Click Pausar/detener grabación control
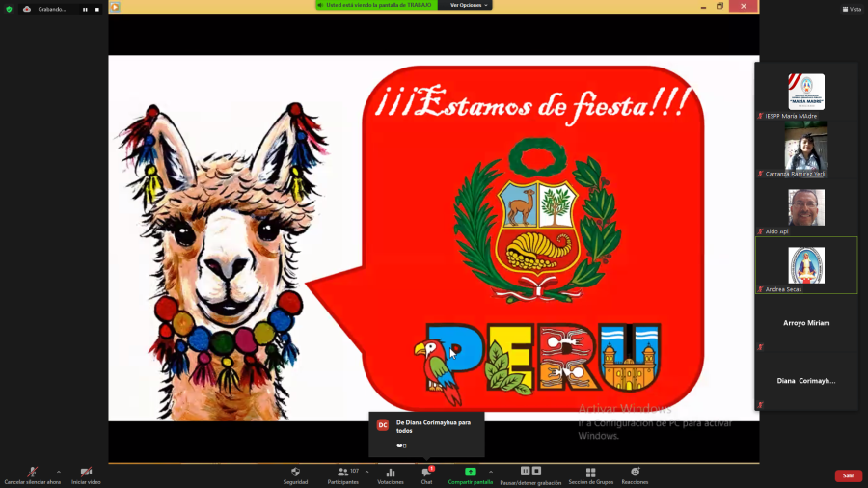Image resolution: width=868 pixels, height=488 pixels. pyautogui.click(x=530, y=473)
